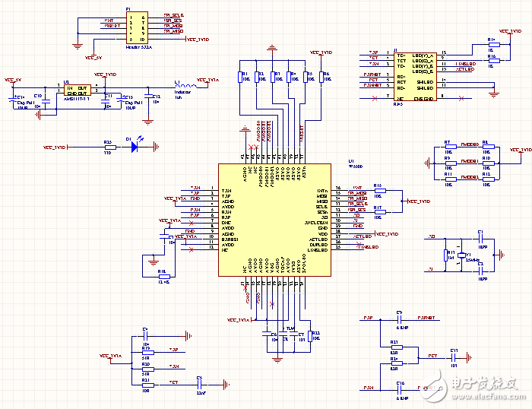Screen dimensions: 532x409
Task: Click resistor R7 in the PWMODE0 row
Action: tap(448, 147)
